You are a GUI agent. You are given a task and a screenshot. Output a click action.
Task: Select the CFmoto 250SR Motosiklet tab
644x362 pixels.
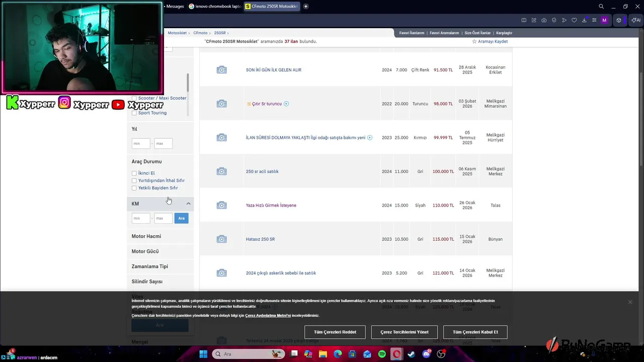(272, 7)
